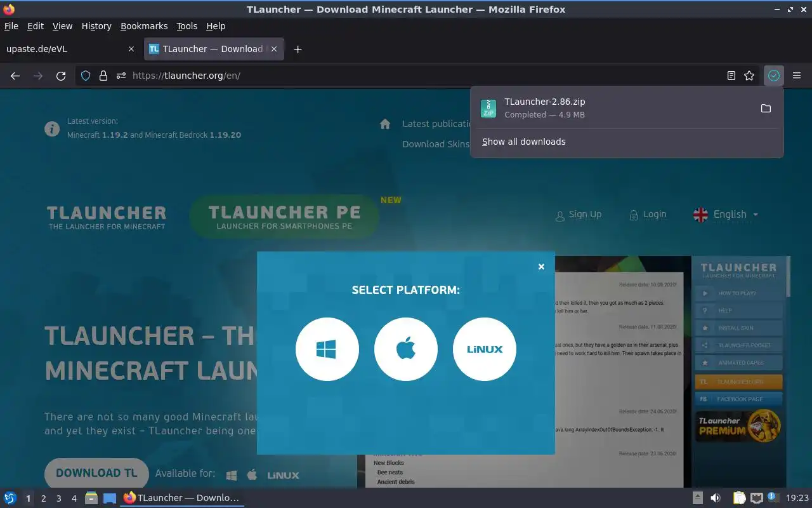Click the network tray icon
Image resolution: width=812 pixels, height=508 pixels.
click(756, 498)
